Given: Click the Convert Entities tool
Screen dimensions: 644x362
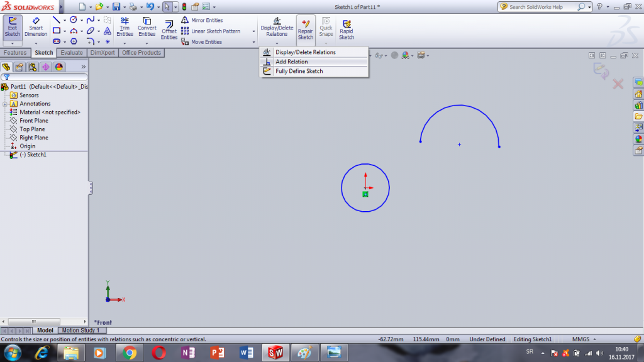Looking at the screenshot, I should coord(147,27).
